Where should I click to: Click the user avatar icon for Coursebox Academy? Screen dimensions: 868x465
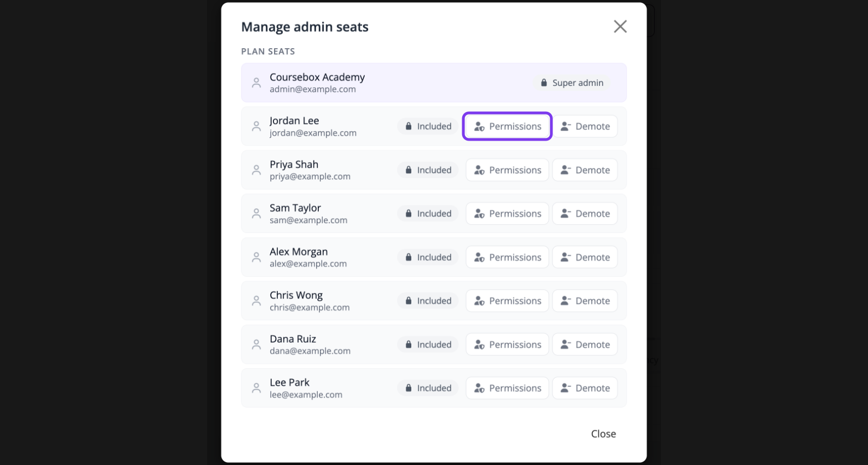click(256, 83)
